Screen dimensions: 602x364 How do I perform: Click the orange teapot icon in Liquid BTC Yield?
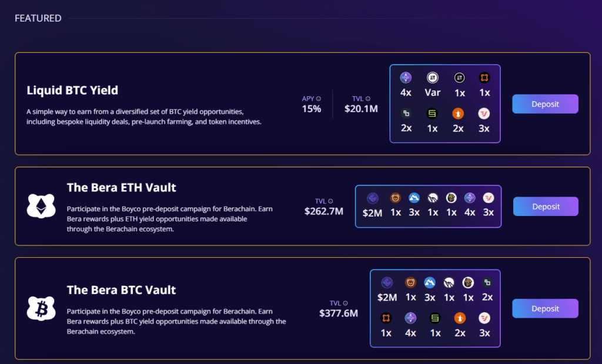(x=459, y=114)
